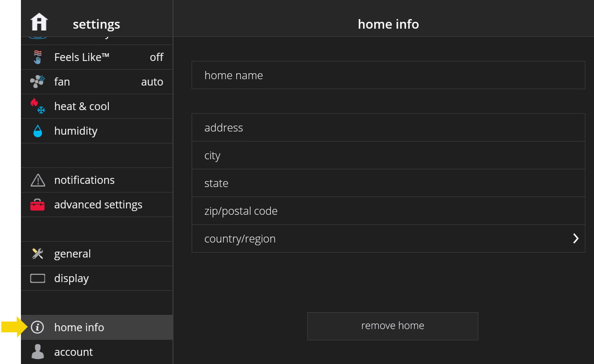Expand country/region chevron arrow
This screenshot has height=364, width=594.
point(575,238)
